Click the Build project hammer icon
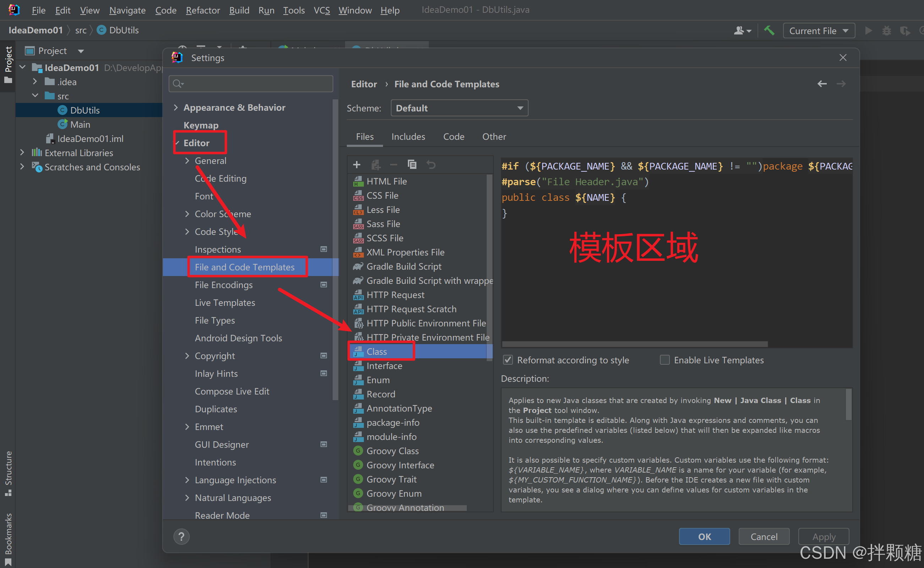The image size is (924, 568). click(x=769, y=31)
